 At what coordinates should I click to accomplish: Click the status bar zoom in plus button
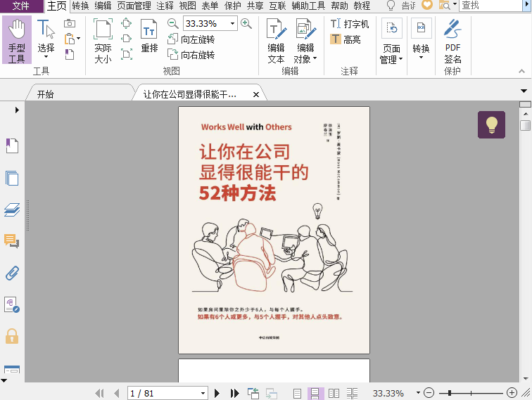point(512,393)
